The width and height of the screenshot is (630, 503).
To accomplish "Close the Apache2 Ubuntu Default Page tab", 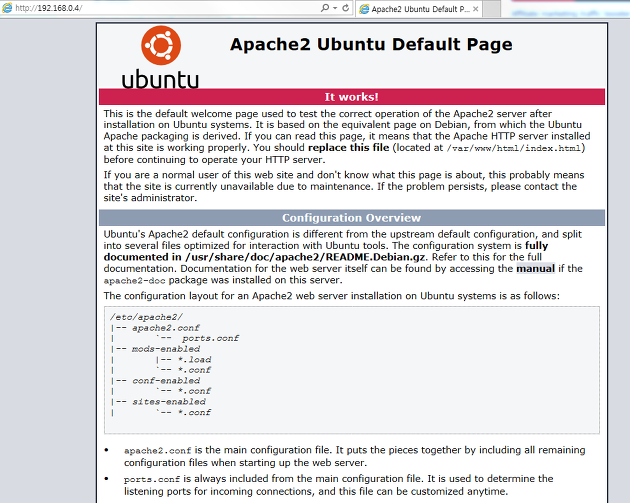I will (x=476, y=9).
